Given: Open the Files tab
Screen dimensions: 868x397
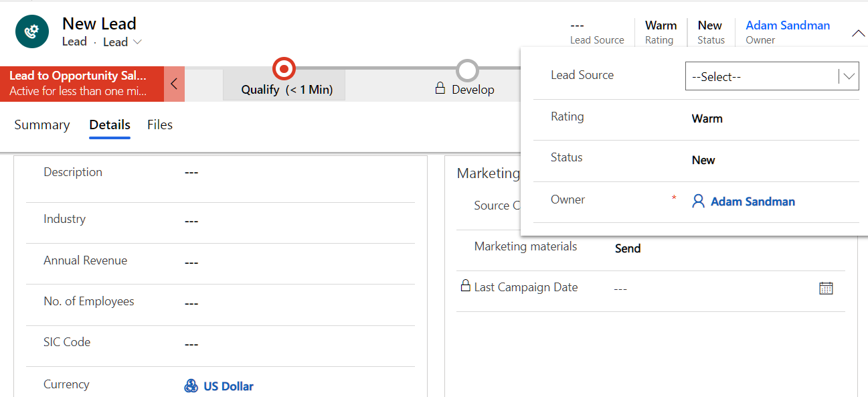Looking at the screenshot, I should 160,125.
